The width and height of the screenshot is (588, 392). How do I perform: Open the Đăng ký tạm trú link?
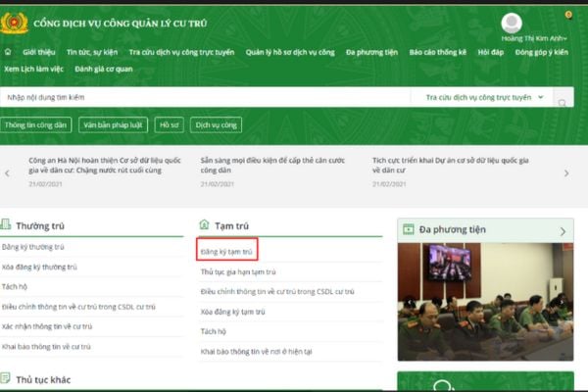click(x=226, y=252)
